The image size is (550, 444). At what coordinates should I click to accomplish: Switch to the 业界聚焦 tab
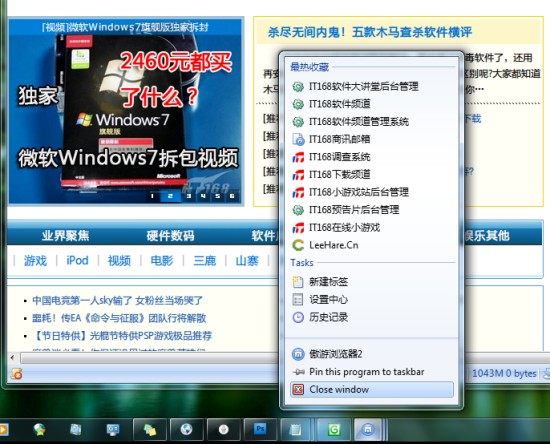click(x=66, y=236)
